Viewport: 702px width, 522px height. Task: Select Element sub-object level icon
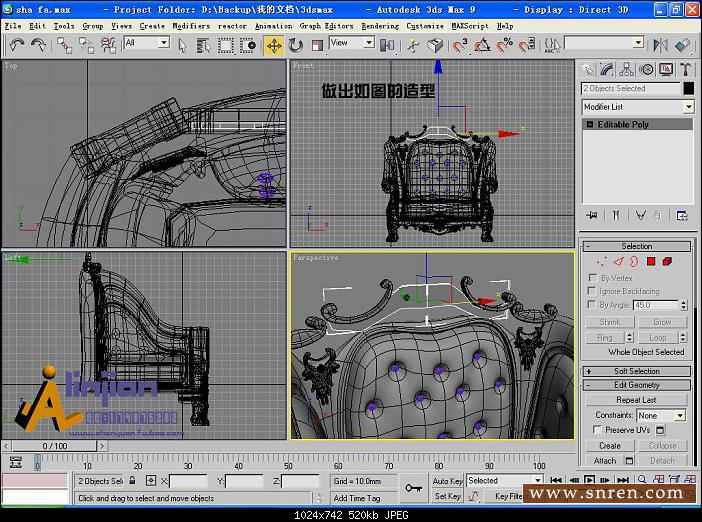667,261
